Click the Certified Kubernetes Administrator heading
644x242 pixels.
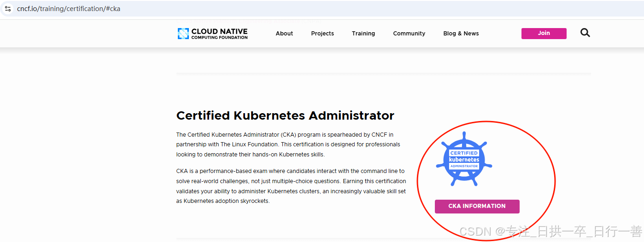(x=285, y=115)
